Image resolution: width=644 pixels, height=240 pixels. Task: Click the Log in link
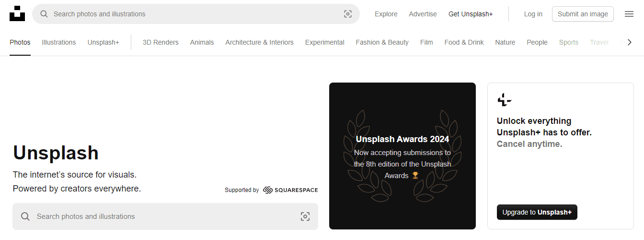(x=533, y=14)
